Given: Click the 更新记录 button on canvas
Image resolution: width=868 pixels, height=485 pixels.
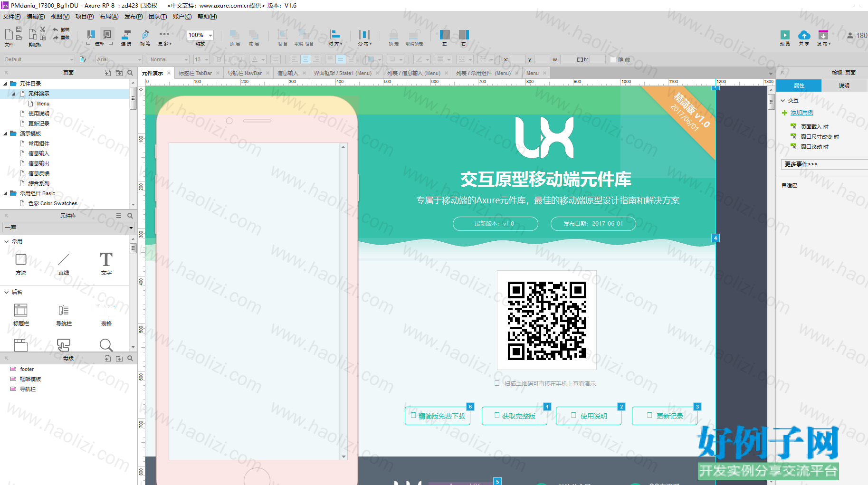Looking at the screenshot, I should [x=665, y=416].
